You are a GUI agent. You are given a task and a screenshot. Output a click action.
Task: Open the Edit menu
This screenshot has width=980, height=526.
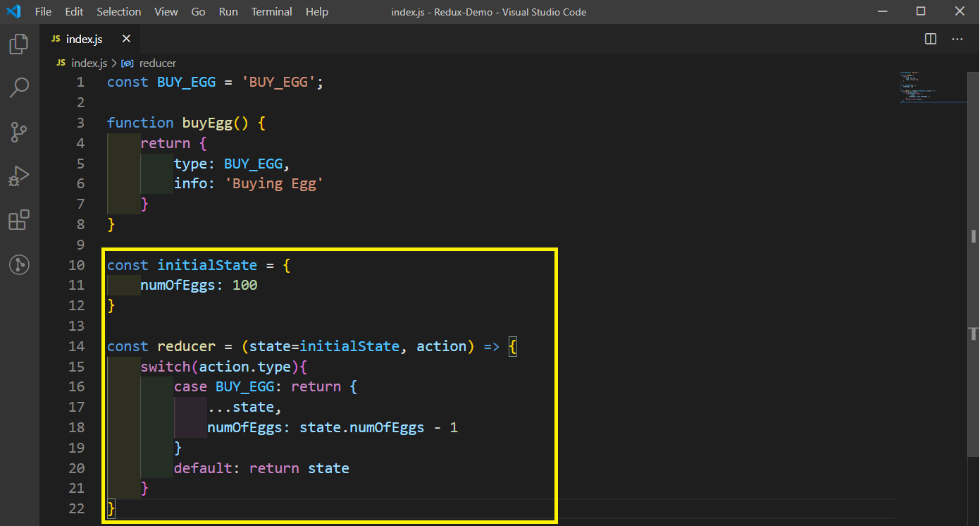point(74,11)
